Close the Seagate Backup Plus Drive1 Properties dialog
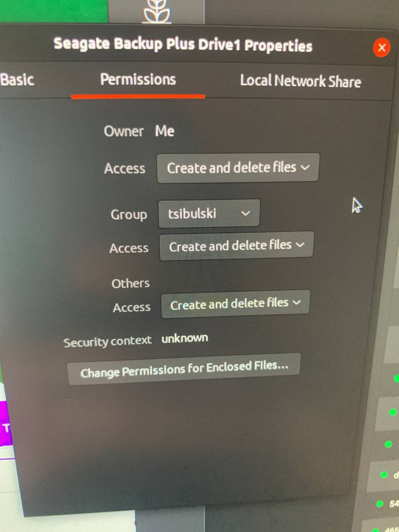Viewport: 399px width, 532px height. (382, 48)
